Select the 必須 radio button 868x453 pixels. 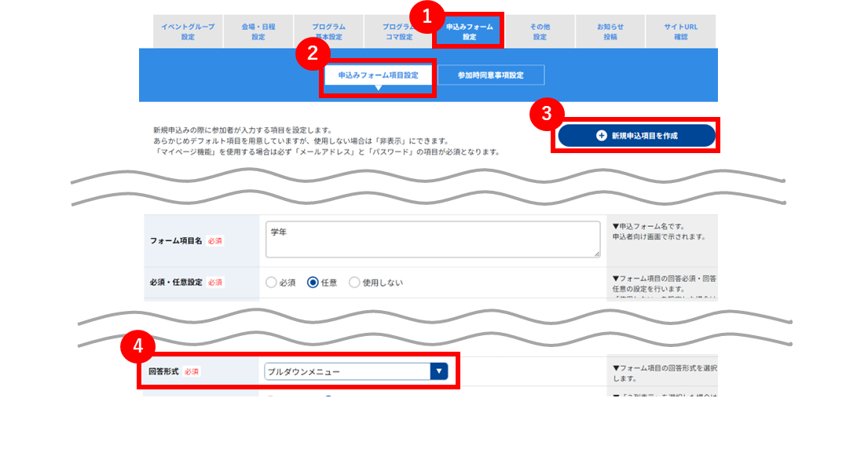point(271,283)
